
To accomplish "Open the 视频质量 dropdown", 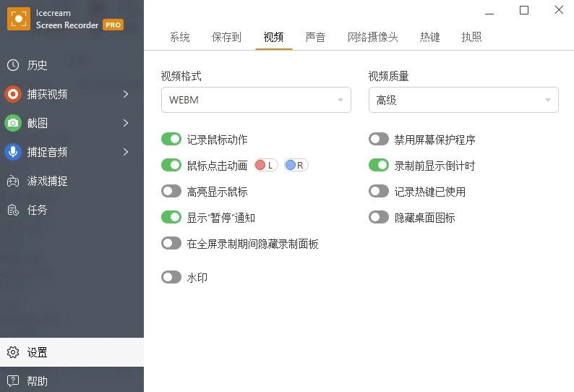I will click(x=463, y=100).
